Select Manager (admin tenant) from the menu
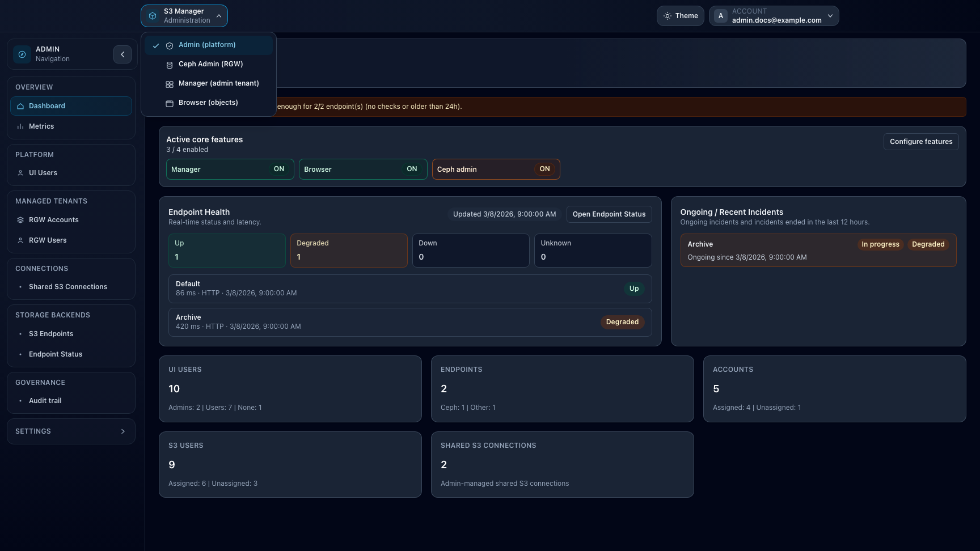This screenshot has width=980, height=551. point(218,83)
